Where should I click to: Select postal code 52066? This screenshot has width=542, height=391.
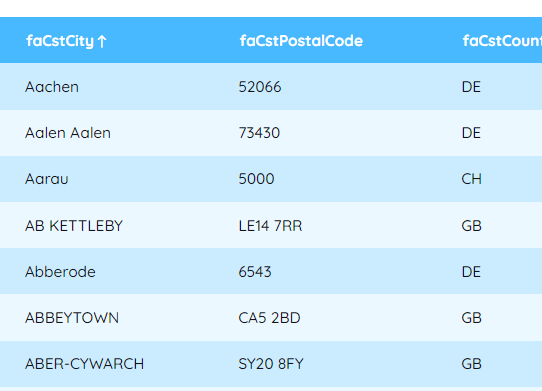260,87
